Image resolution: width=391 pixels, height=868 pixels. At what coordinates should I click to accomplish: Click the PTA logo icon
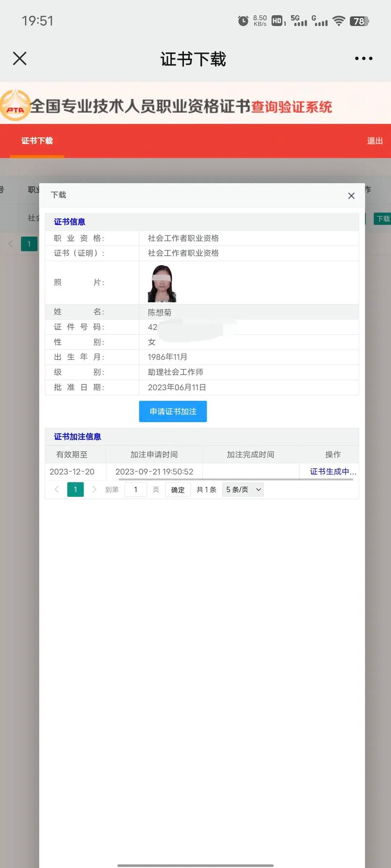[15, 105]
